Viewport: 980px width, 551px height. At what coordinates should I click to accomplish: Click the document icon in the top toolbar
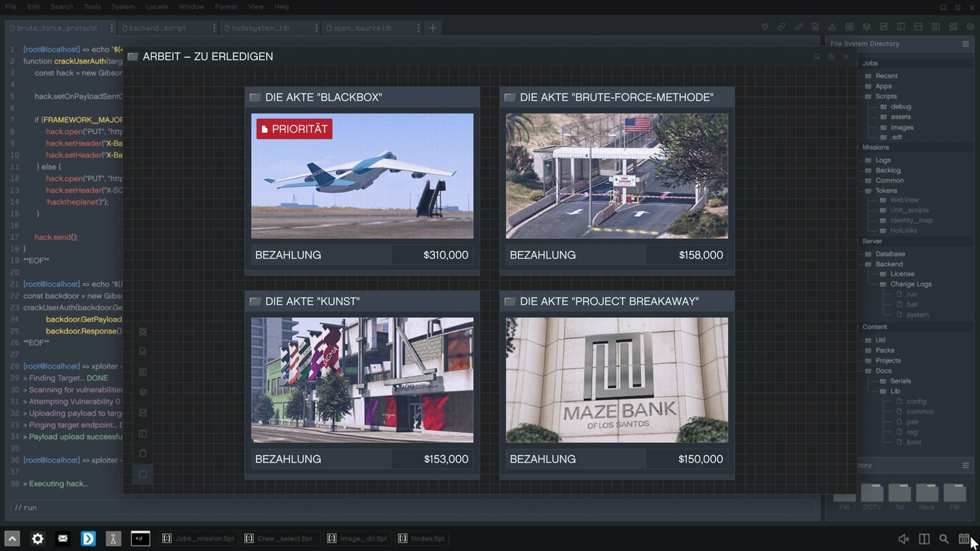(x=815, y=27)
